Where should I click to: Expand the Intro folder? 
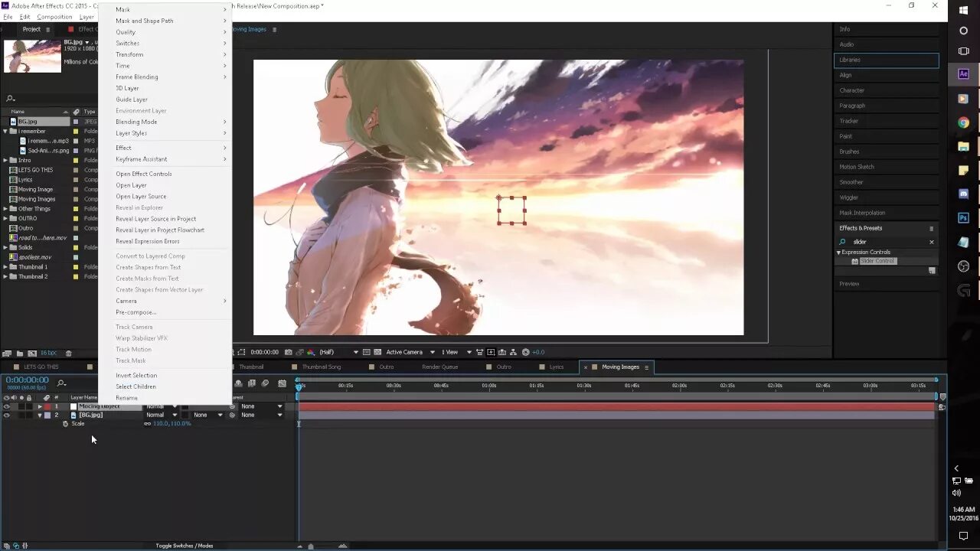click(x=5, y=161)
